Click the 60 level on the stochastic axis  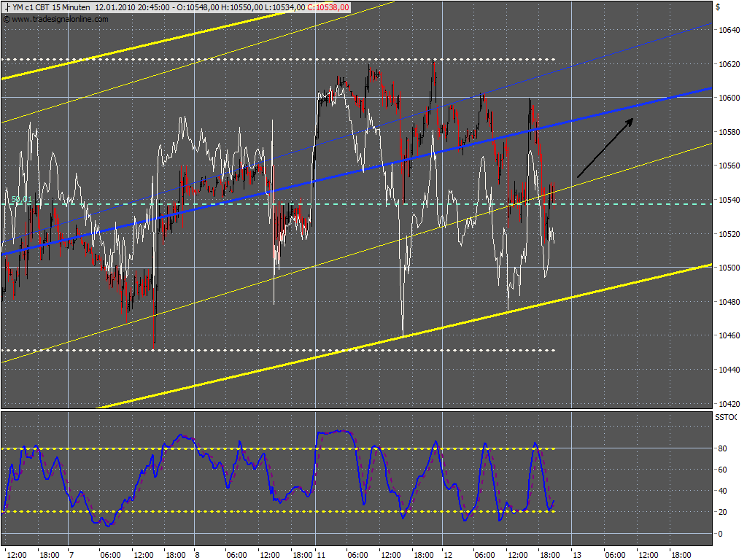coord(723,470)
